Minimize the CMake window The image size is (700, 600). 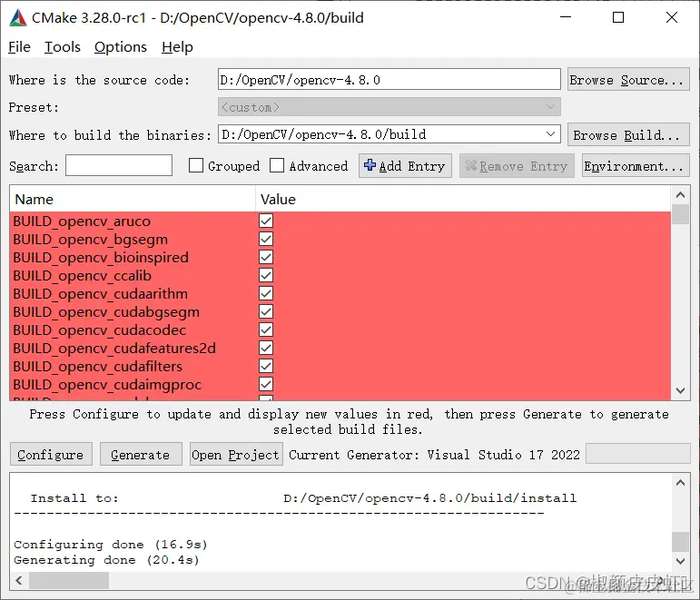[x=566, y=17]
